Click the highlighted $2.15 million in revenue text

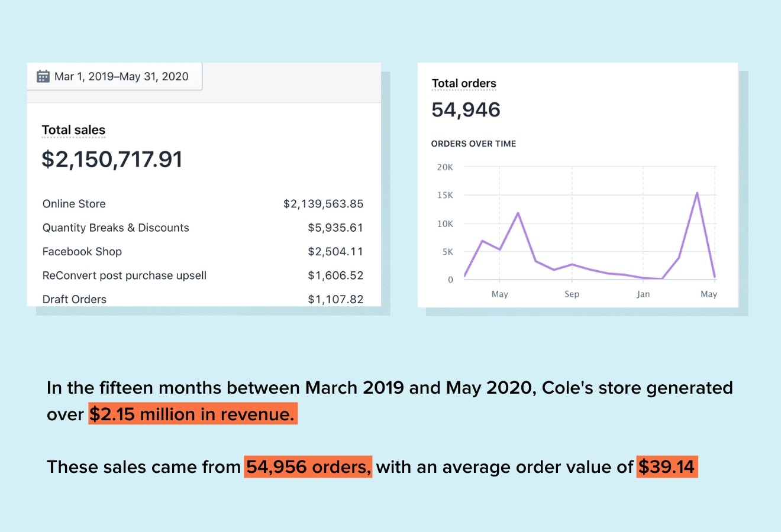[192, 414]
